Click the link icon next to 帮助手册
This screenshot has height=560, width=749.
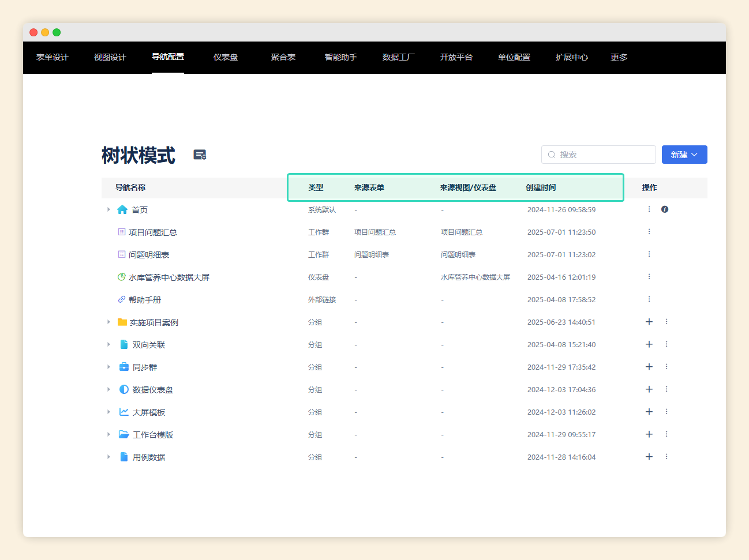coord(122,299)
